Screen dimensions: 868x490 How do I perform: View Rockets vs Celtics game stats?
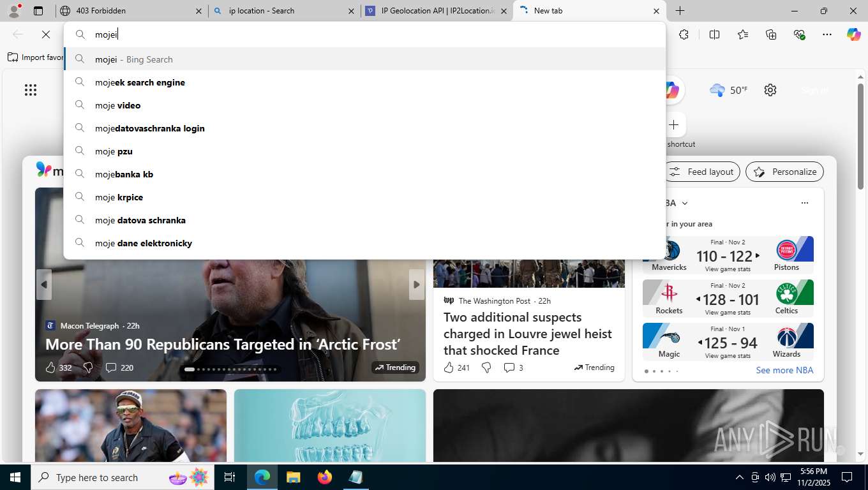728,313
